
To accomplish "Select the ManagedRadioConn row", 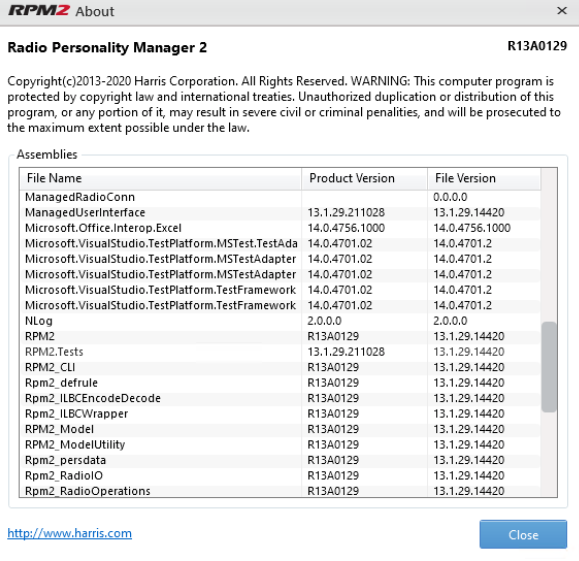I will point(280,197).
